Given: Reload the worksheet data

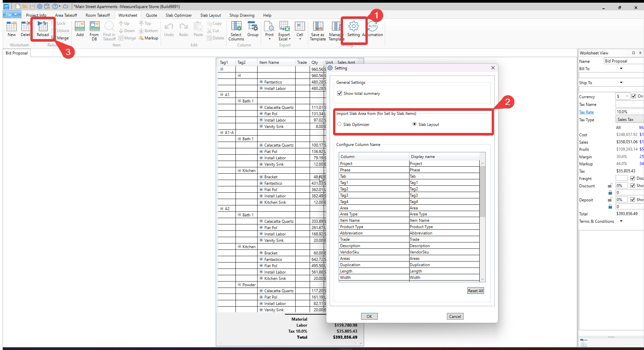Looking at the screenshot, I should pyautogui.click(x=43, y=29).
